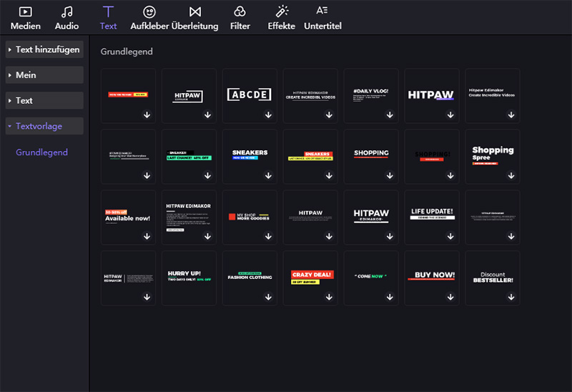572x392 pixels.
Task: Download the Create Incredibl Videos centered template
Action: tap(329, 115)
